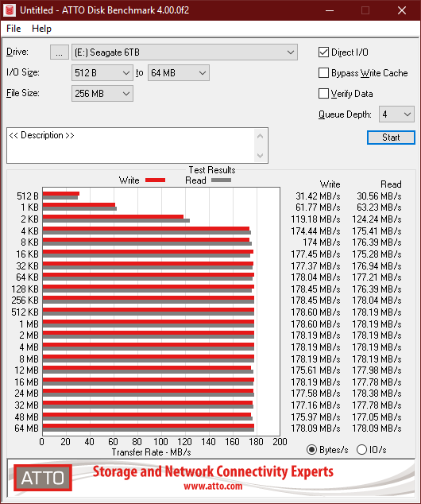Viewport: 421px width, 504px height.
Task: Select the Bytes/s radio button
Action: [x=311, y=449]
